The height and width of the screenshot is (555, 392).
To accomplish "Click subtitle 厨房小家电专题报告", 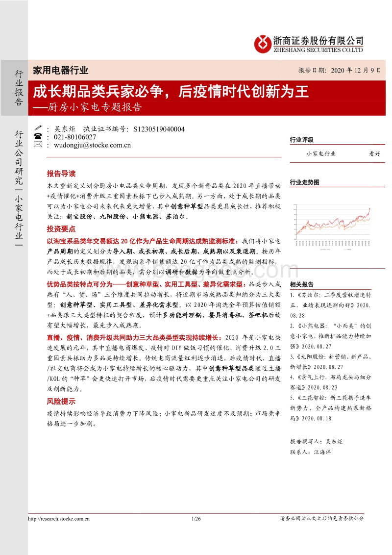I will click(x=95, y=107).
